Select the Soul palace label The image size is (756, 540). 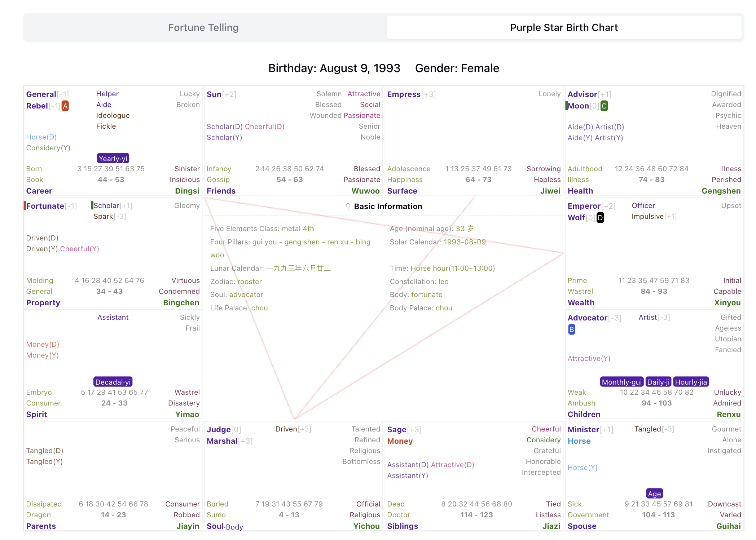tap(215, 526)
